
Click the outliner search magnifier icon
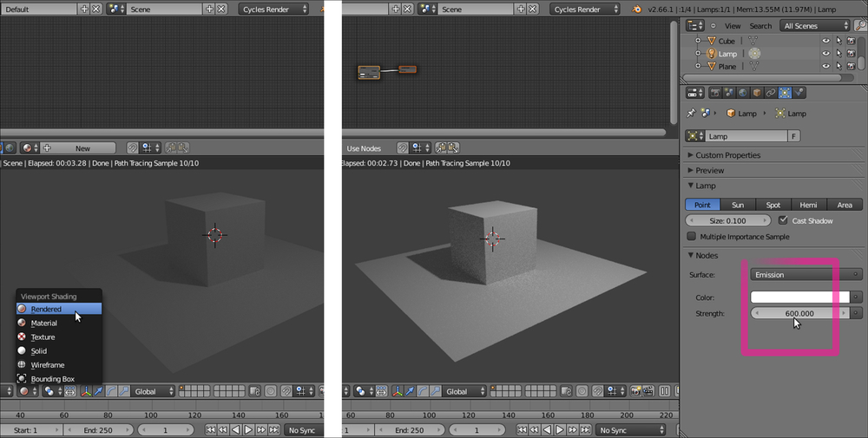point(859,26)
